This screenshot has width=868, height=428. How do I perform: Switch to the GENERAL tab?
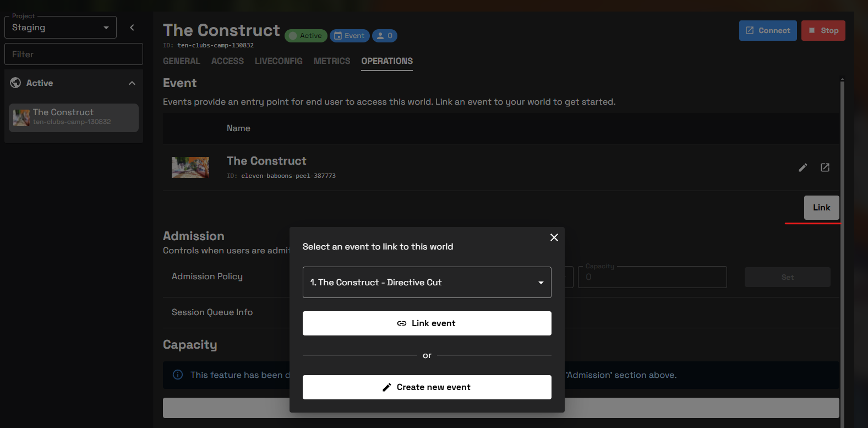click(181, 61)
